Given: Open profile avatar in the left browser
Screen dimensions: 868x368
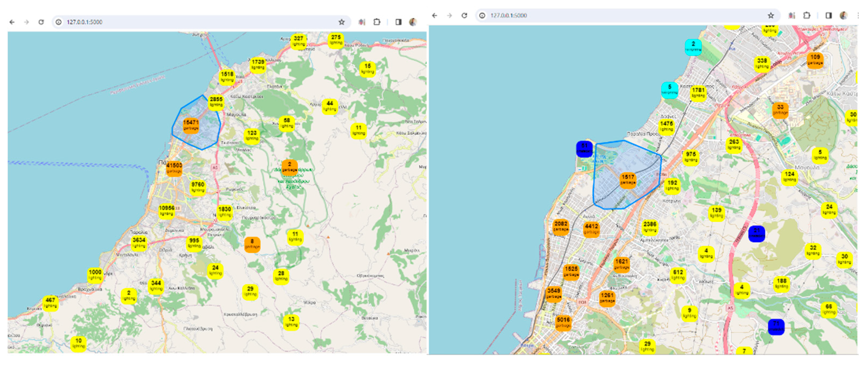Looking at the screenshot, I should point(413,22).
